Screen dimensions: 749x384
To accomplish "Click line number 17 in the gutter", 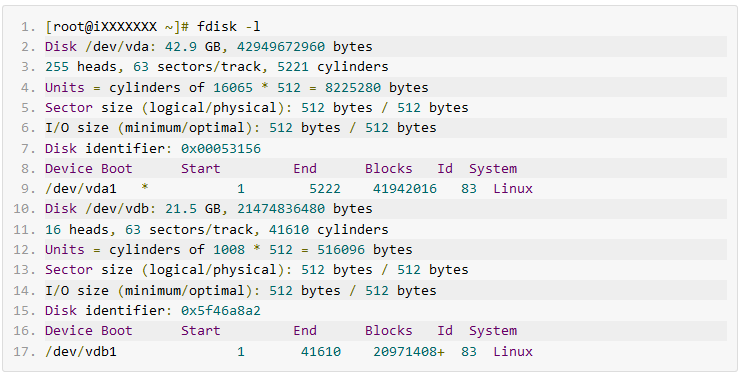I will (25, 352).
